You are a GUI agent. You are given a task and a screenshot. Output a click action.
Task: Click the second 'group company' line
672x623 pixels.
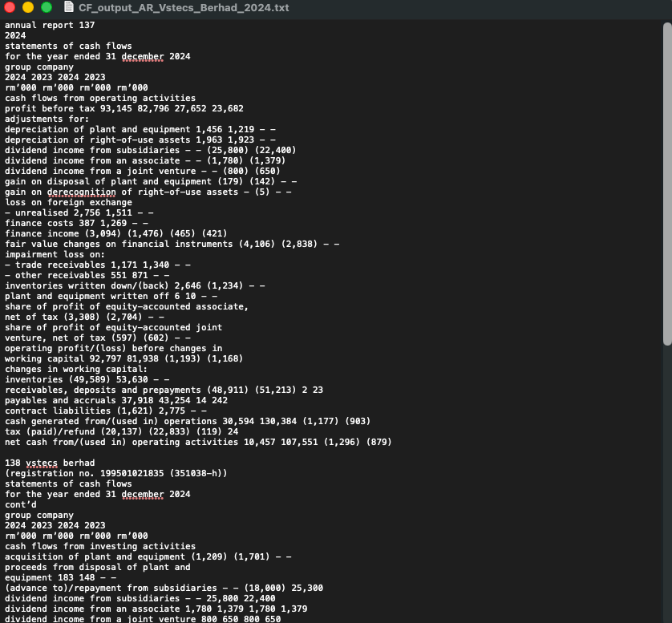[39, 515]
